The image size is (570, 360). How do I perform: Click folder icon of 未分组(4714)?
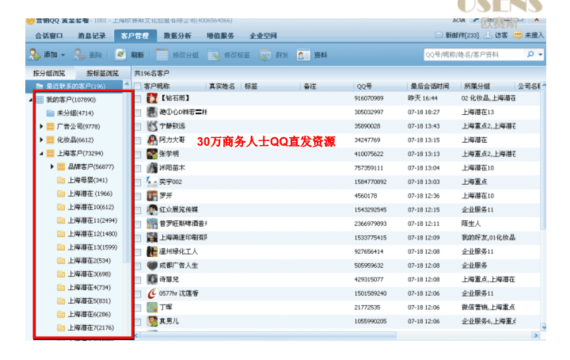(51, 113)
